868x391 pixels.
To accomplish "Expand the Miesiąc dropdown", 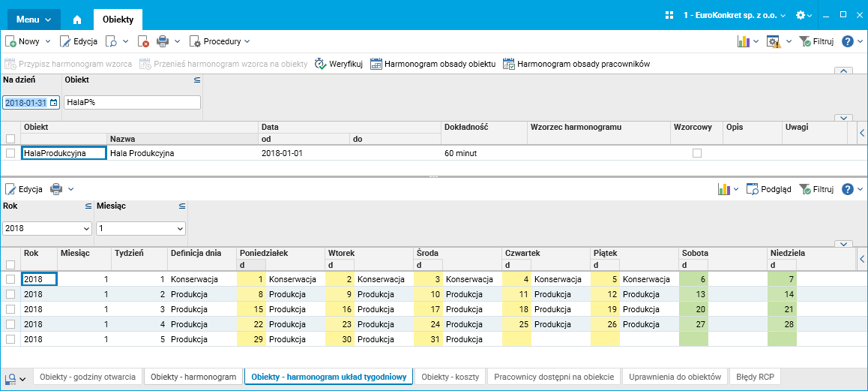I will 141,227.
